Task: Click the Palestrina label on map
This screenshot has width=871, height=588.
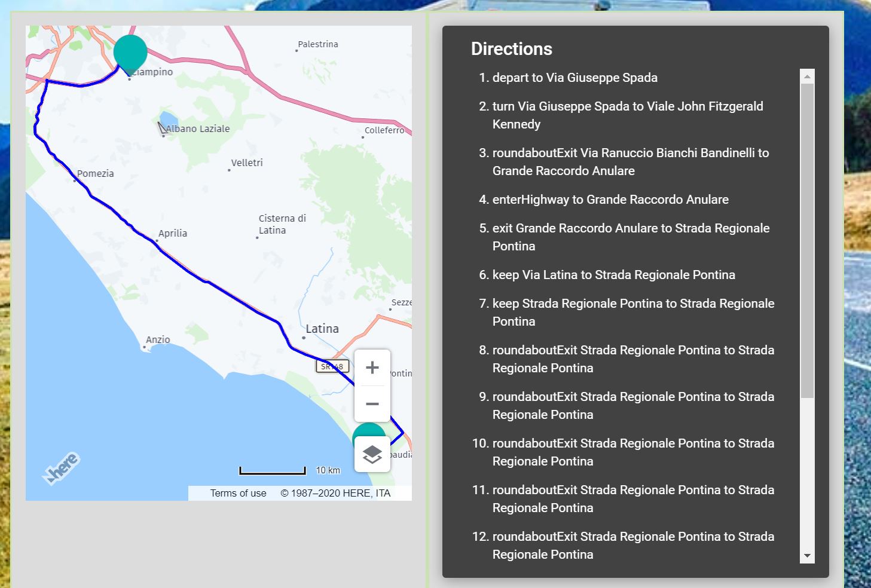Action: (318, 44)
